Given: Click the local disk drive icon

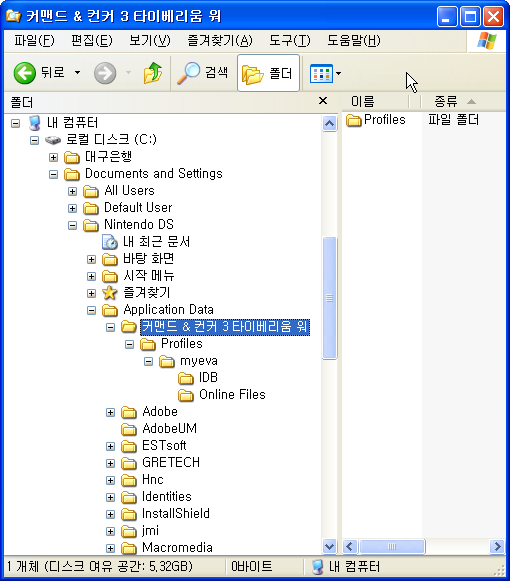Looking at the screenshot, I should coord(53,140).
